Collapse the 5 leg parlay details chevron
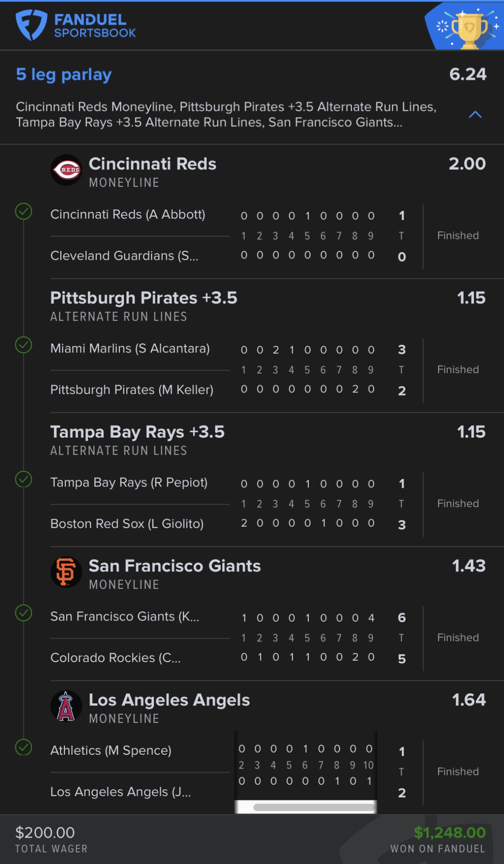 475,115
